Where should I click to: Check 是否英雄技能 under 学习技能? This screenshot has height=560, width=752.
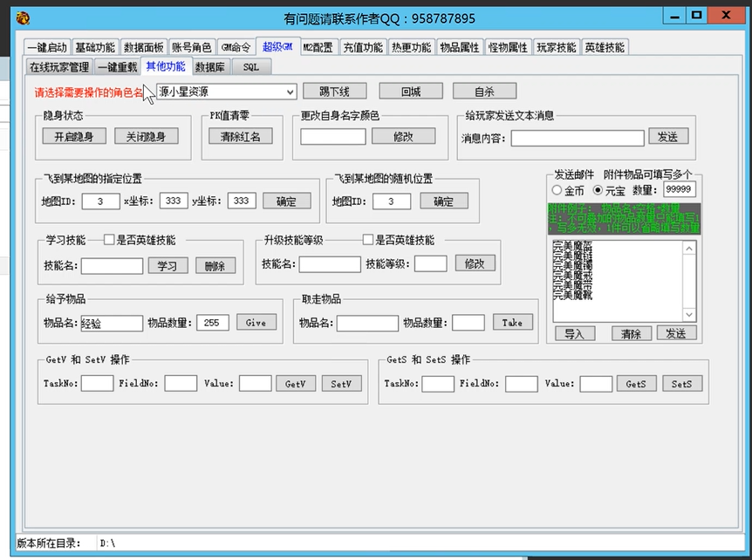[x=109, y=240]
